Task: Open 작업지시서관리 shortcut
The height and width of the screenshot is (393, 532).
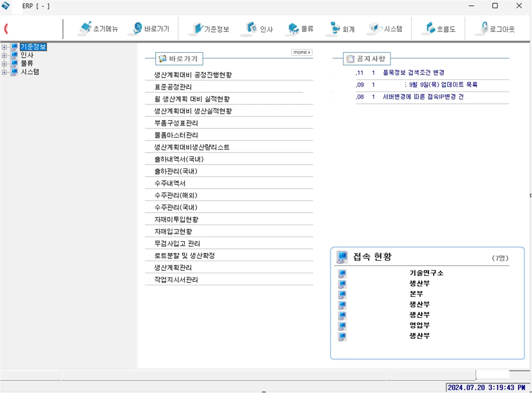Action: (x=176, y=280)
